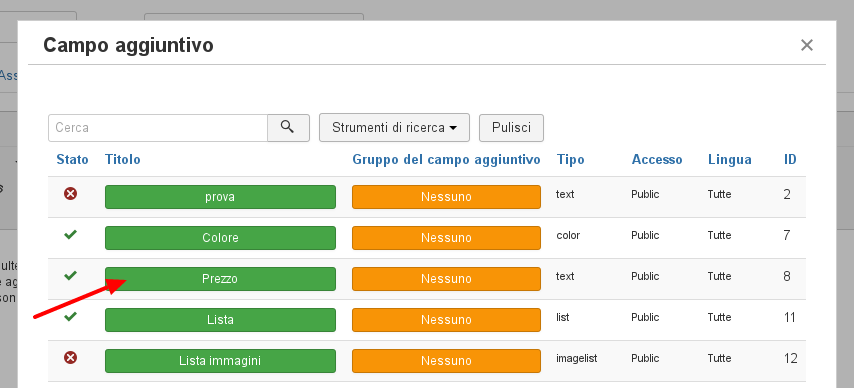Click the Pulisci button
854x388 pixels.
(x=511, y=128)
